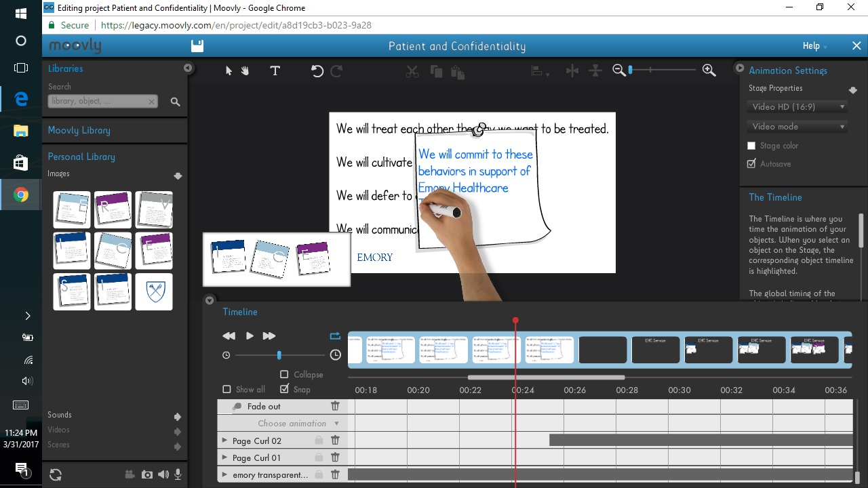The image size is (868, 488).
Task: Open the Video HD (16:9) format dropdown
Action: point(797,106)
